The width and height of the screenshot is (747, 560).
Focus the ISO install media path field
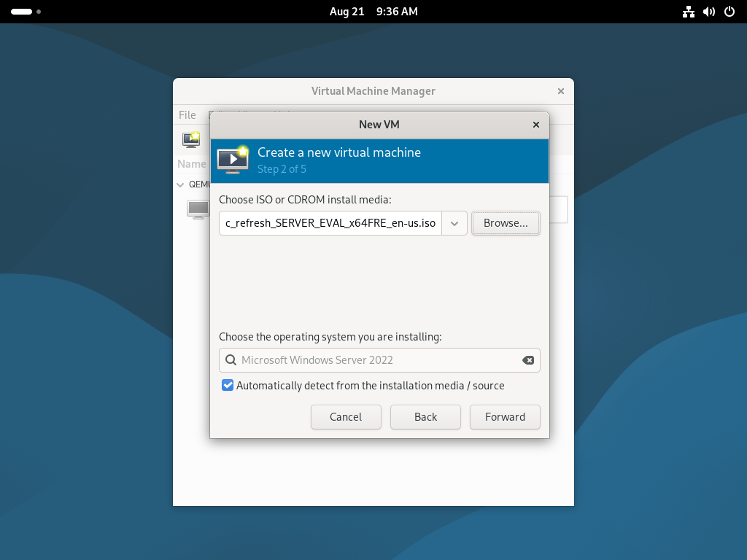tap(330, 223)
